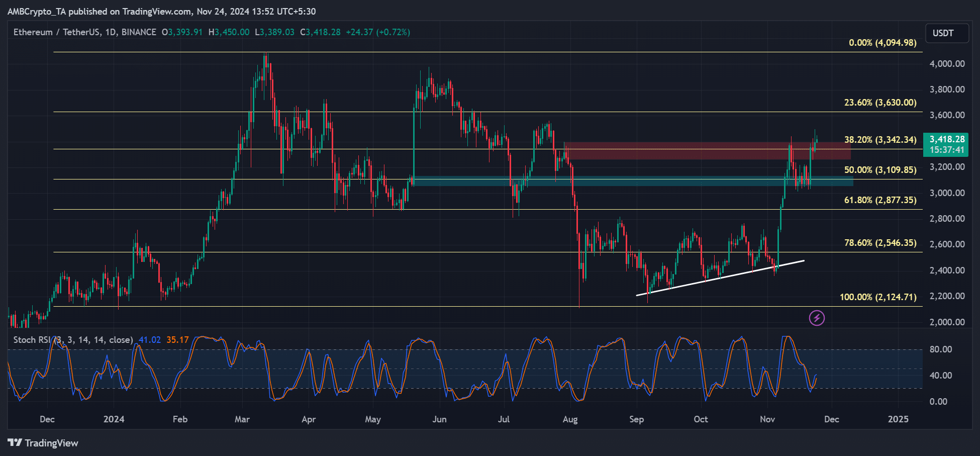Click the close value C3,418.28
This screenshot has width=980, height=456.
(x=320, y=32)
